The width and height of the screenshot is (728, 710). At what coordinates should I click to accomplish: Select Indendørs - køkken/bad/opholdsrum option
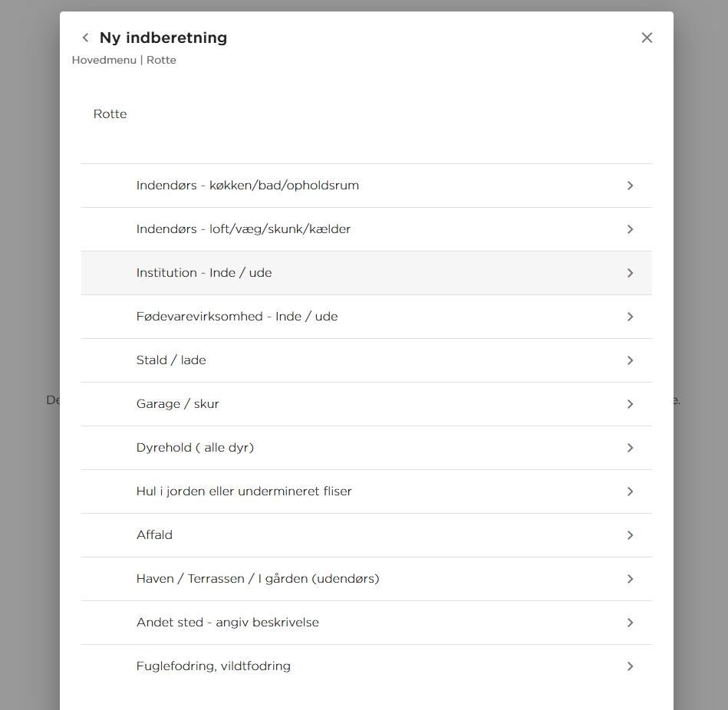pyautogui.click(x=248, y=186)
